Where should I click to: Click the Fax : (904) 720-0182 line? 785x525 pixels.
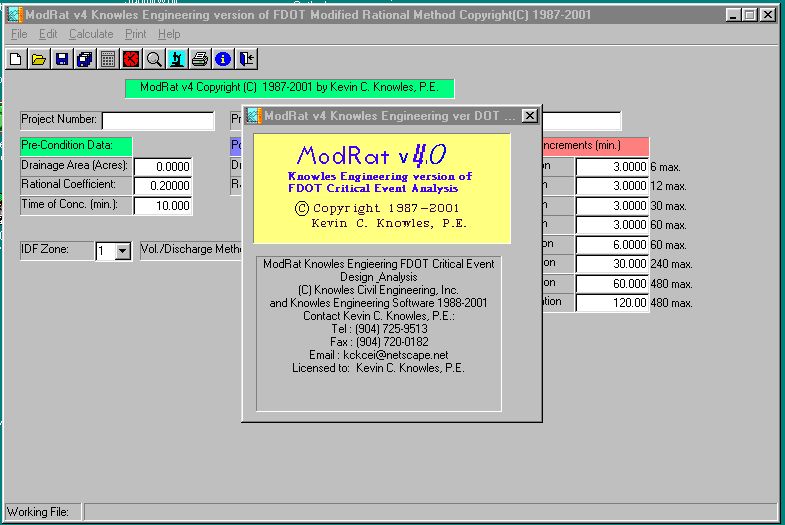pyautogui.click(x=379, y=342)
